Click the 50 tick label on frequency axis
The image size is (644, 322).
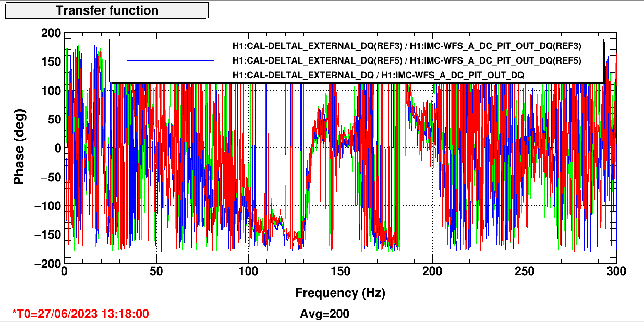coord(156,271)
